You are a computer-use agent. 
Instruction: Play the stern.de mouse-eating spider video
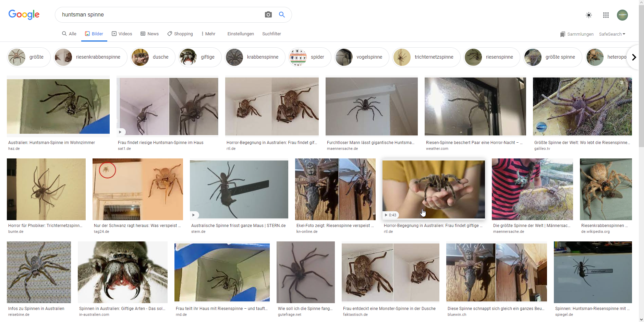point(194,215)
